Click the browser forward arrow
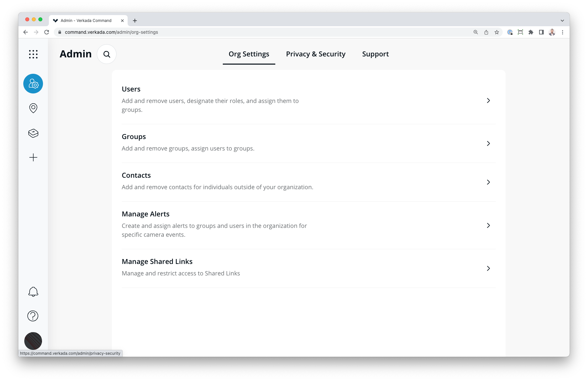Image resolution: width=588 pixels, height=381 pixels. click(36, 32)
